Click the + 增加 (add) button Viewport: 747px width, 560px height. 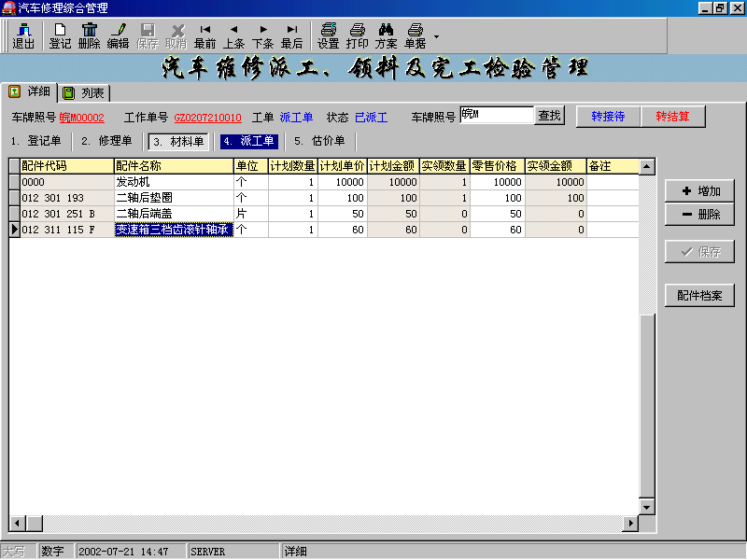click(699, 191)
